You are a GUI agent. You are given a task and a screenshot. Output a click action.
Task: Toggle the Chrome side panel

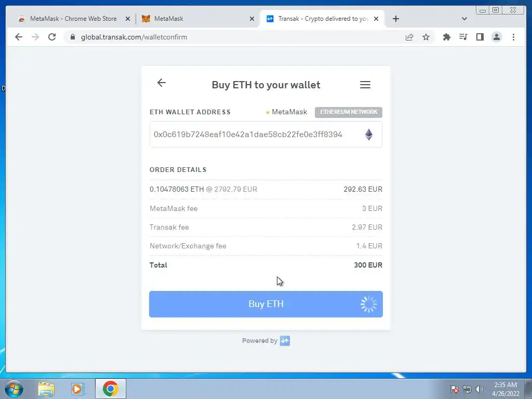(x=480, y=37)
